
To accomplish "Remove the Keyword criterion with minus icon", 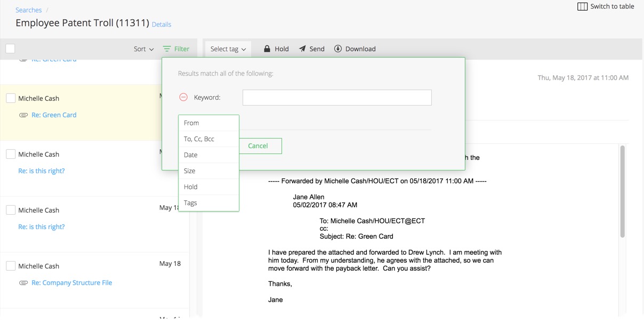I will (x=183, y=97).
